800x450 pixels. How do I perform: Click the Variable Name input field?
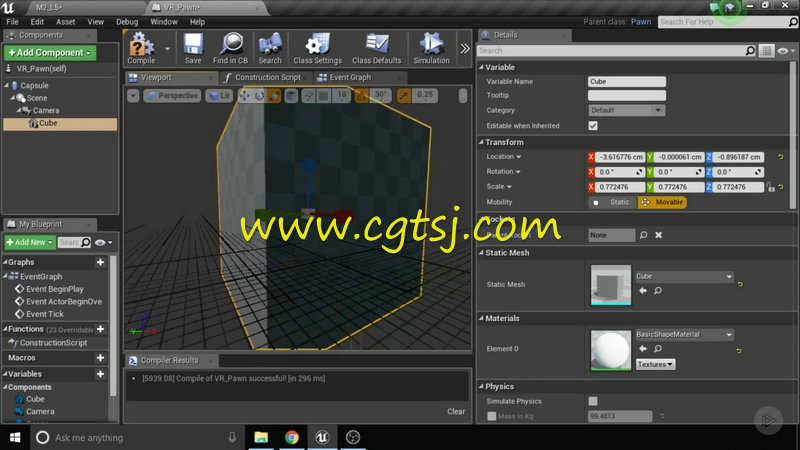627,81
